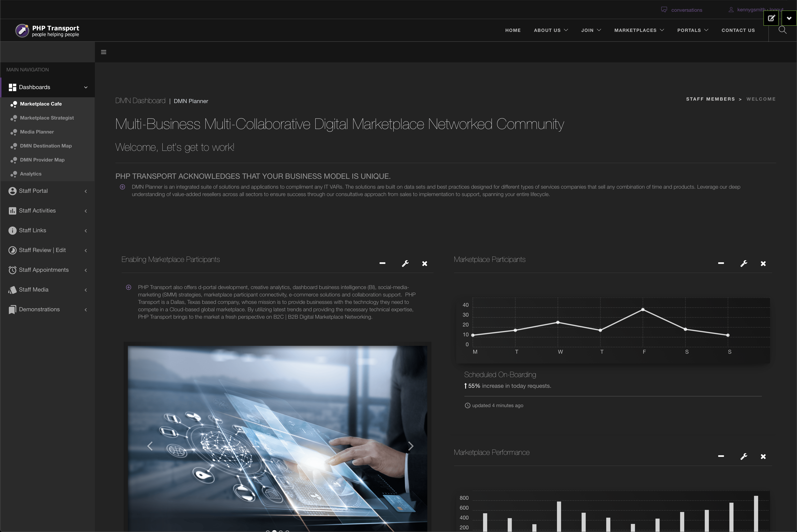Open Marketplace Strategist sidebar link
This screenshot has height=532, width=797.
[47, 118]
